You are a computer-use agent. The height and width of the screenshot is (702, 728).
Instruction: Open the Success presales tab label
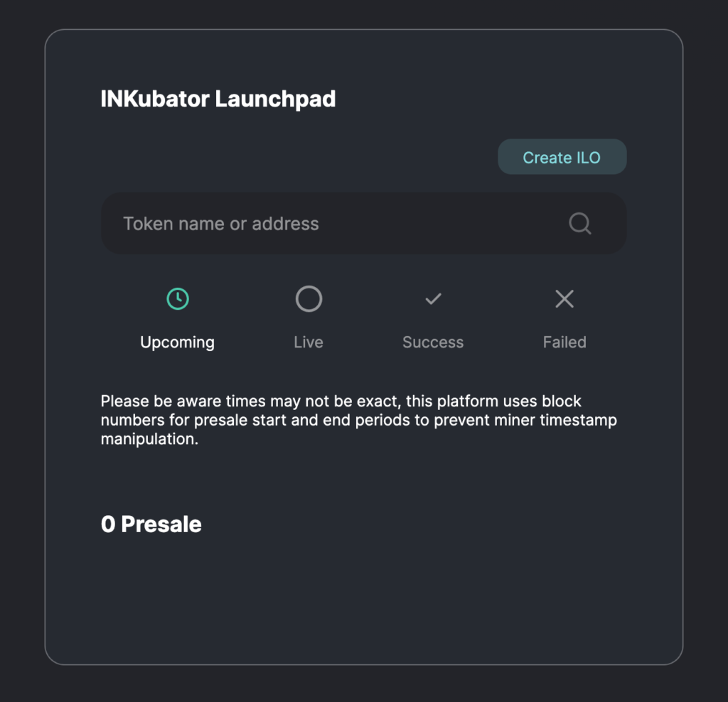point(433,342)
